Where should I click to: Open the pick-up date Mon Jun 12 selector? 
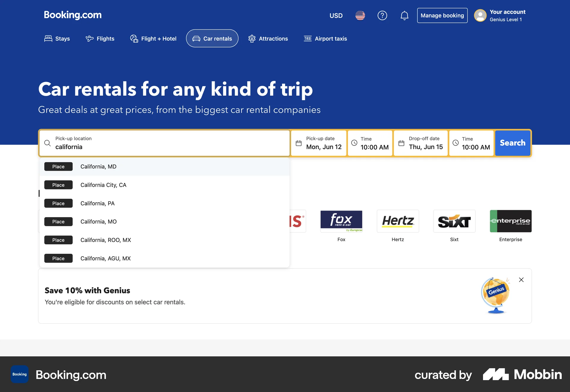319,143
